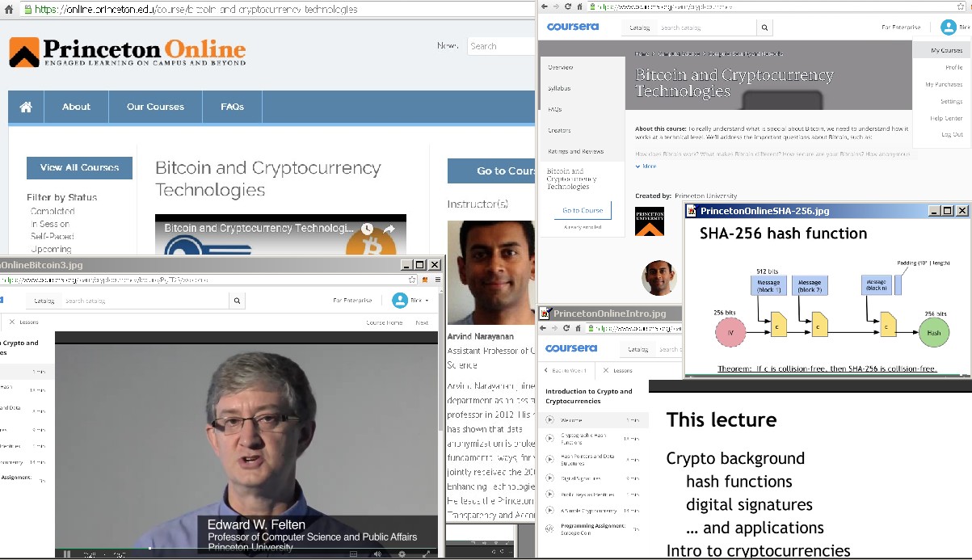The width and height of the screenshot is (972, 560).
Task: Click the Princeton University shield logo
Action: pyautogui.click(x=650, y=221)
